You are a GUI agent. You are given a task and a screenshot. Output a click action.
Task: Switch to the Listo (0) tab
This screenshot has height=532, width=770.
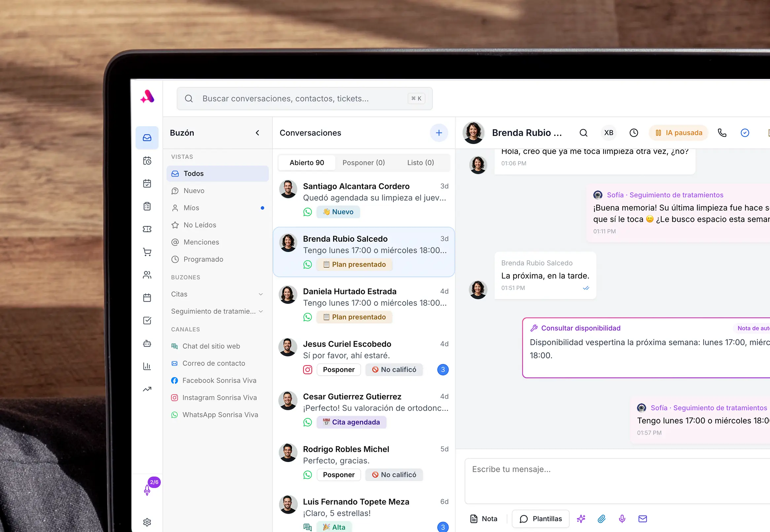[421, 163]
